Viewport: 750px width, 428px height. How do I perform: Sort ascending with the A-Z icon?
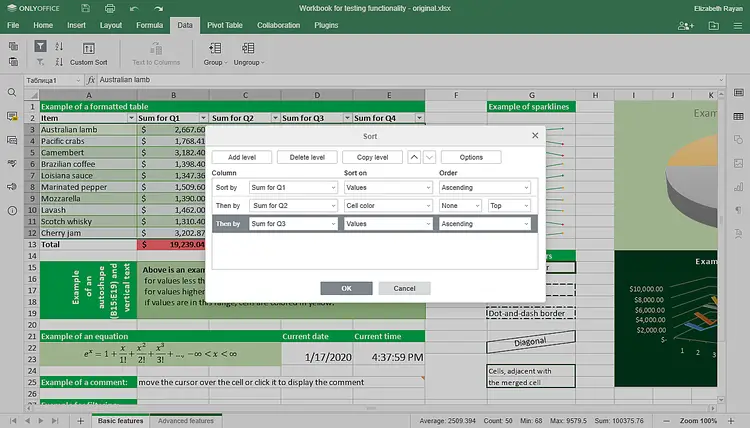point(59,46)
